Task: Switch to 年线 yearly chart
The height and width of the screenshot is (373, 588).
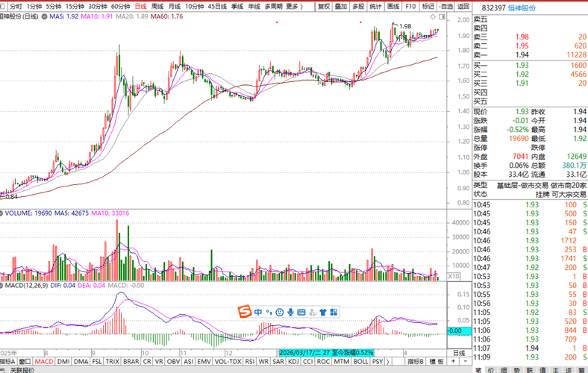Action: click(254, 7)
